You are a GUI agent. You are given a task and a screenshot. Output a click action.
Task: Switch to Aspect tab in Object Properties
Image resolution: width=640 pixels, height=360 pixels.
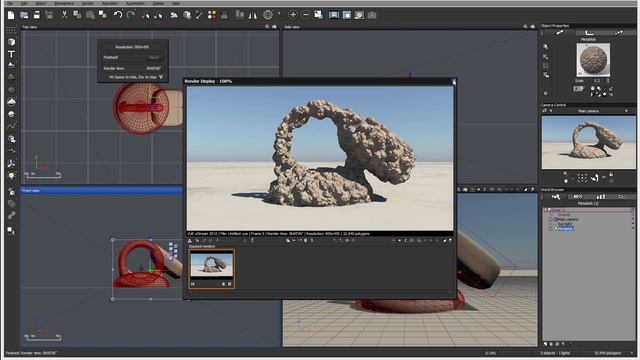(x=560, y=33)
